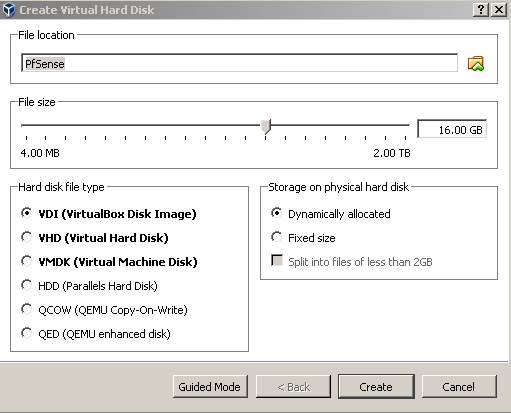Click the PfSense file location field
This screenshot has height=413, width=511.
coord(239,63)
